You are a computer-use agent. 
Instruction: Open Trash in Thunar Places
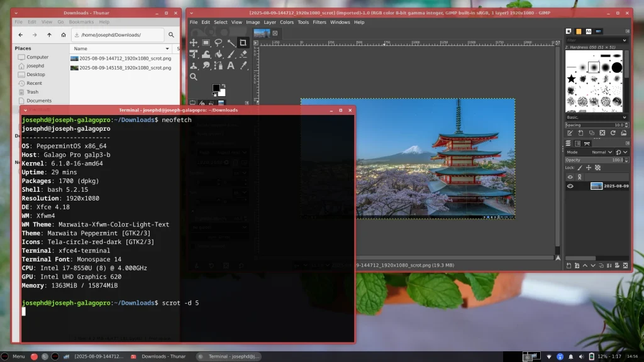[33, 92]
